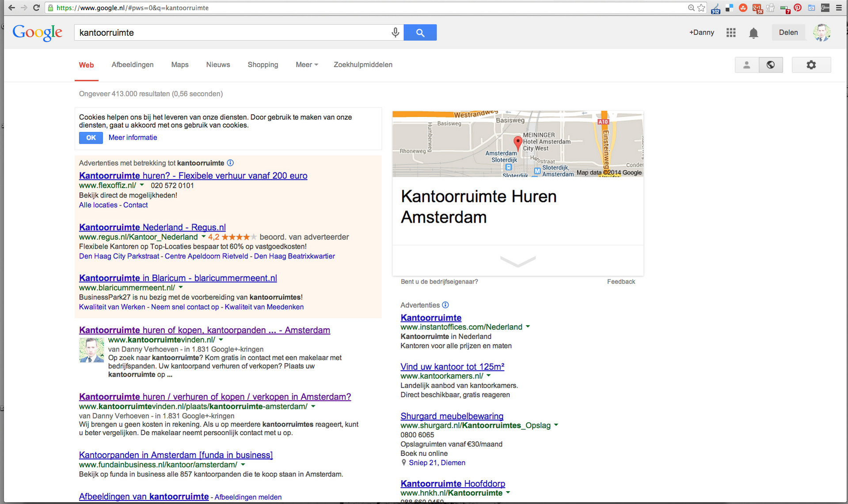This screenshot has height=504, width=848.
Task: Click the red map pin on the map
Action: coord(518,143)
